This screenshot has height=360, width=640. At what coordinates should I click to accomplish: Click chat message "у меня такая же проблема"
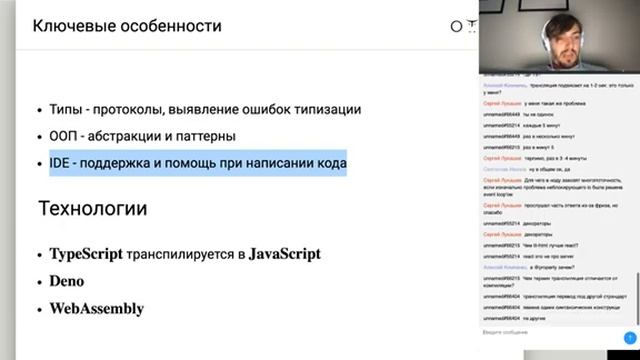pyautogui.click(x=555, y=104)
